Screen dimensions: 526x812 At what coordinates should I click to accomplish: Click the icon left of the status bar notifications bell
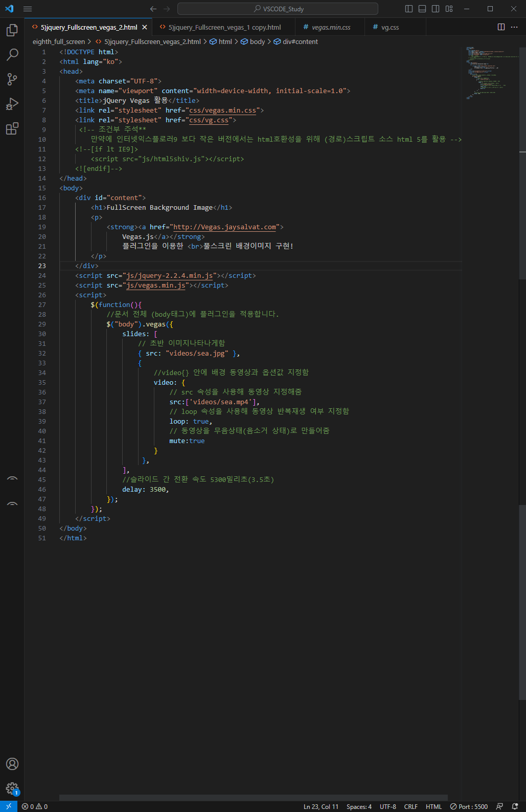click(x=499, y=806)
